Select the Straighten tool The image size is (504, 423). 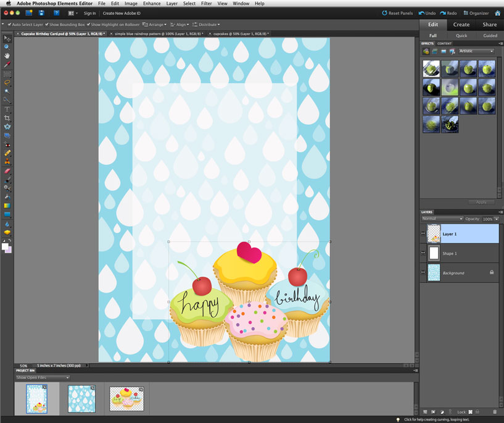coord(7,135)
